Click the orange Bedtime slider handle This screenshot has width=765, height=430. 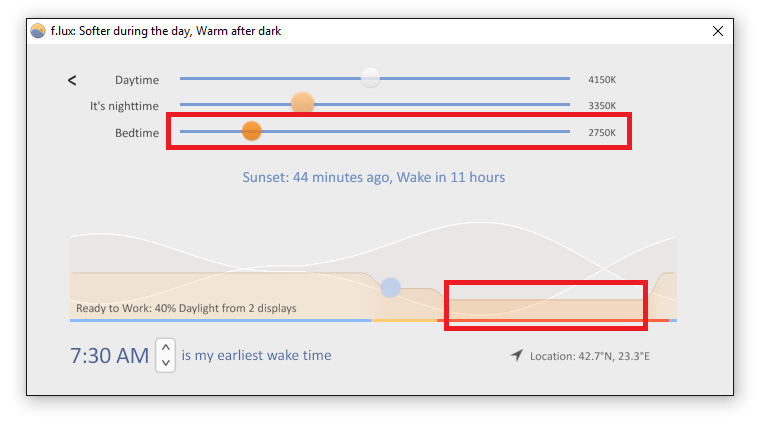[252, 131]
